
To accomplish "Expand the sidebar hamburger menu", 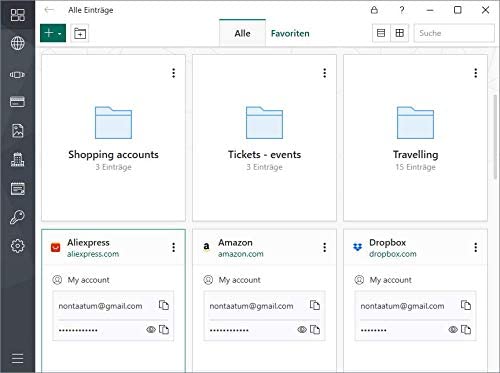I will [17, 359].
